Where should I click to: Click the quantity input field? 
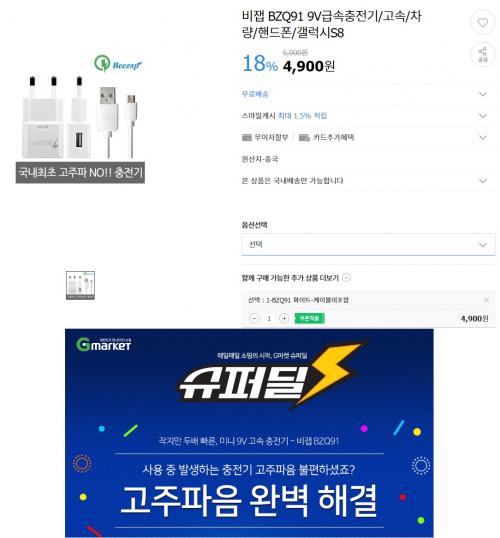tap(269, 318)
